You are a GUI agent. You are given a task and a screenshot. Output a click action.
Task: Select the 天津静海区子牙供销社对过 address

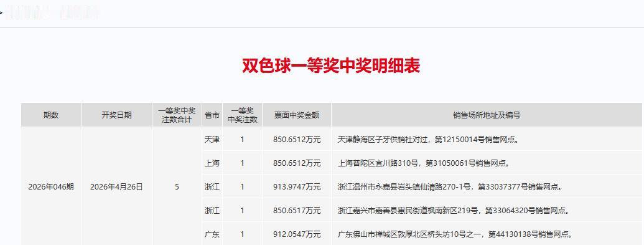point(428,140)
